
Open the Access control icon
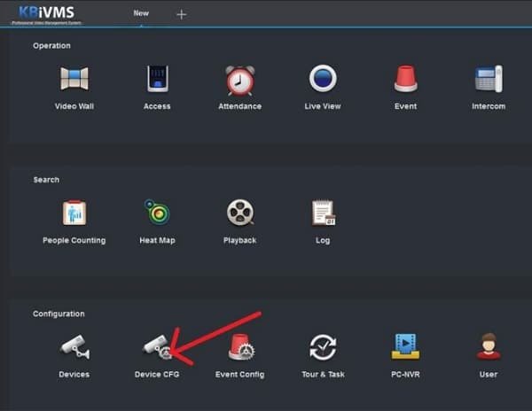pos(158,79)
